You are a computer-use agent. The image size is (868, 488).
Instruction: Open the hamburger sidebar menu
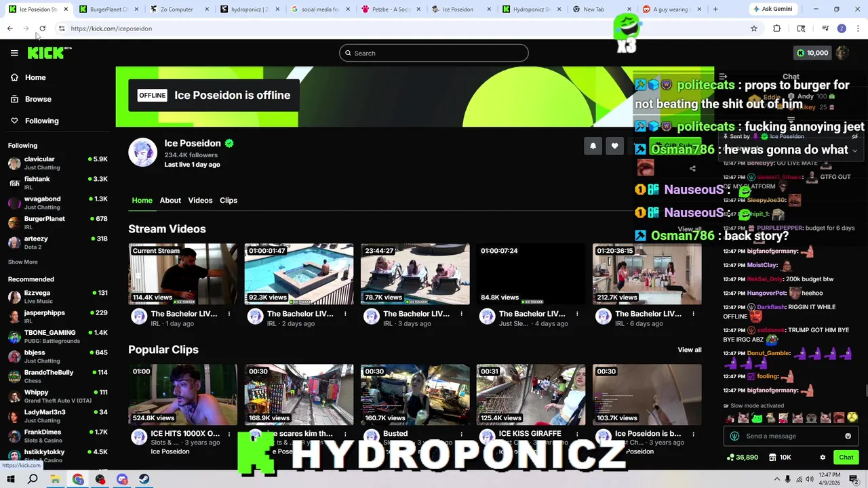pos(14,53)
